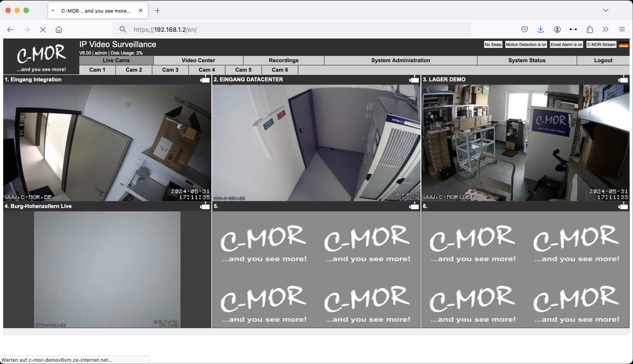Click the LAGER DEMO camera title

tap(444, 80)
